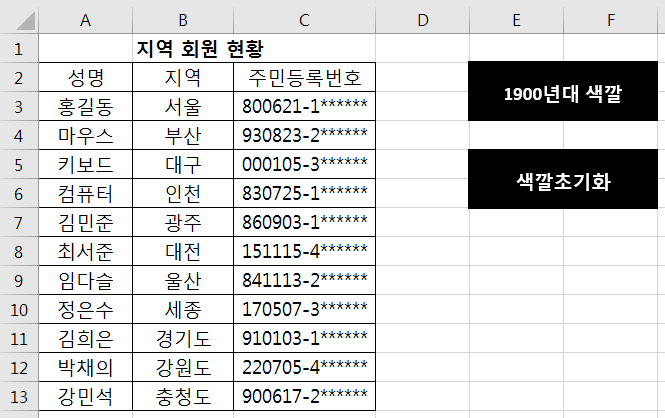Screen dimensions: 665x418
Task: Click the 대구 region cell
Action: (x=183, y=164)
